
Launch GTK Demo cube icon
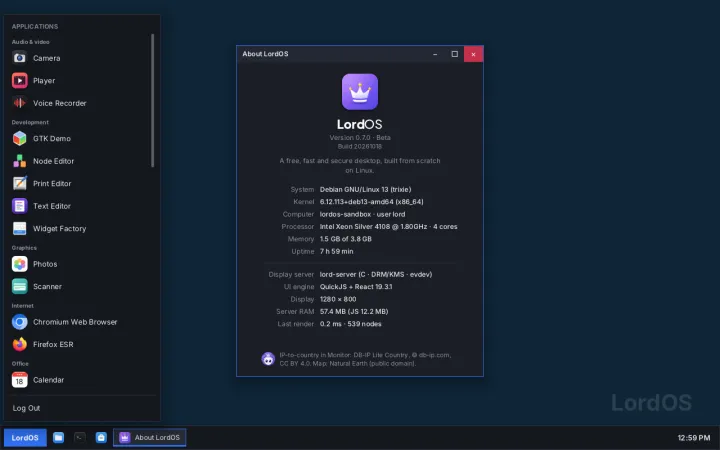coord(19,139)
